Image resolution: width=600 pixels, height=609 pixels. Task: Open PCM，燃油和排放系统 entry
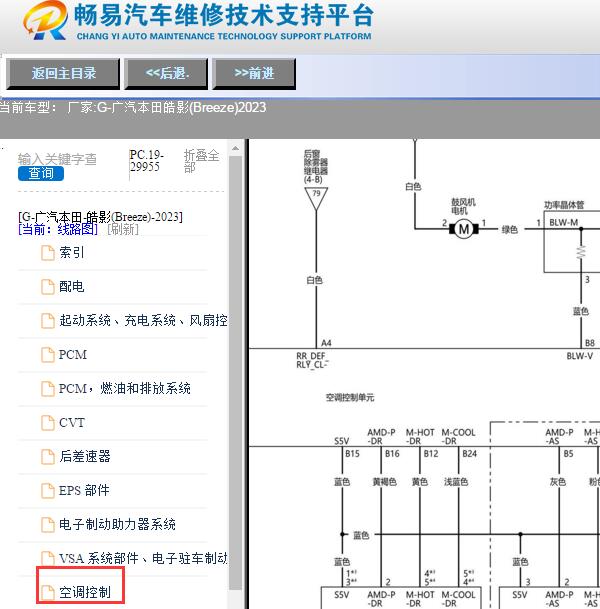tap(125, 388)
